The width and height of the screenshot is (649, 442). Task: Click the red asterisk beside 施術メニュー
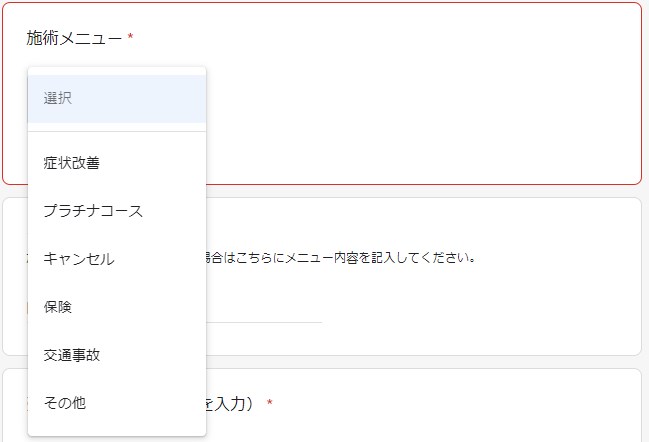(x=130, y=39)
